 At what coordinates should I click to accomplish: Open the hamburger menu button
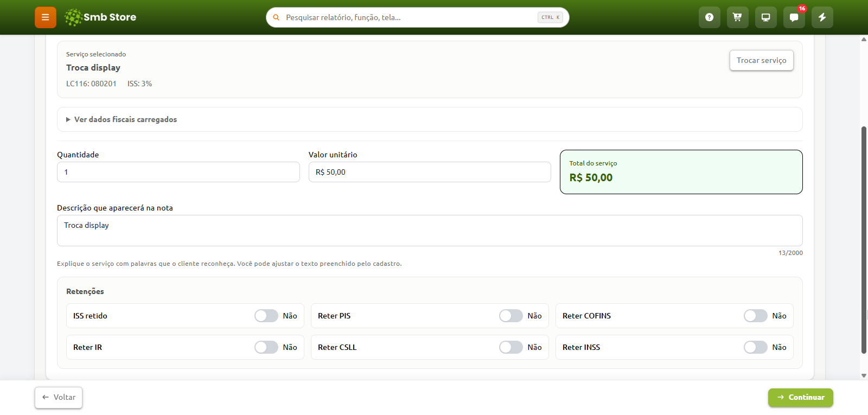tap(46, 17)
